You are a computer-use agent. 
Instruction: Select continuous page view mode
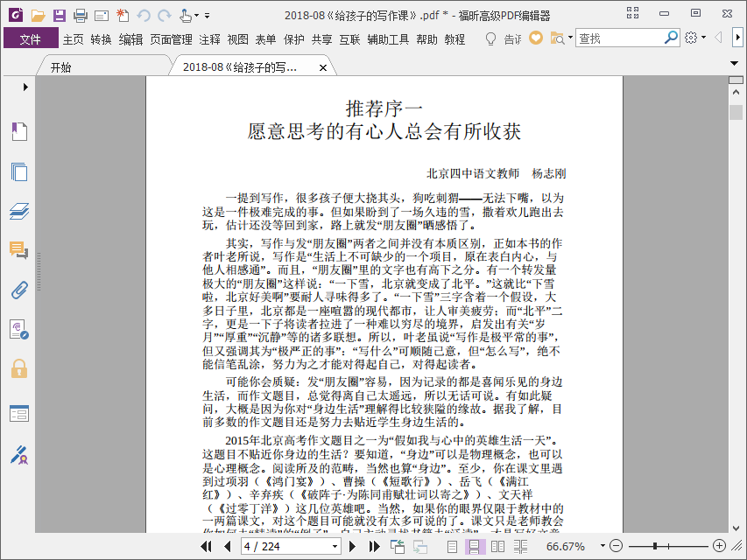pyautogui.click(x=475, y=547)
